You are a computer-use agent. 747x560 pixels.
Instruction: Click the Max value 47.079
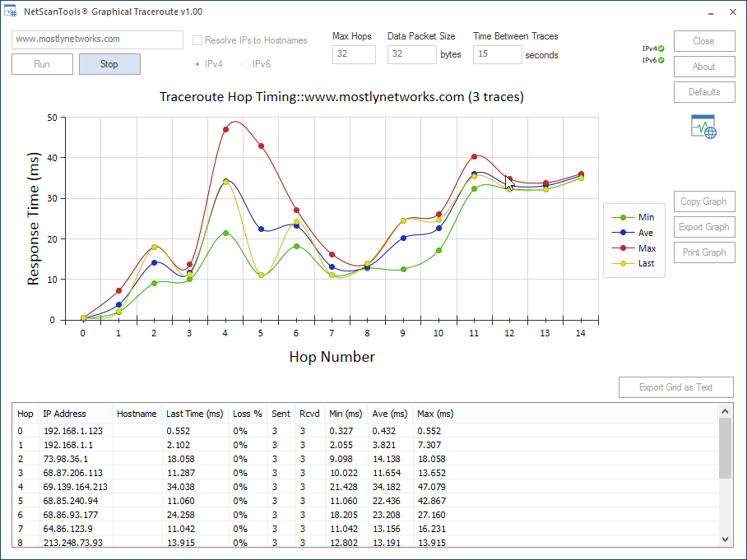[x=432, y=487]
